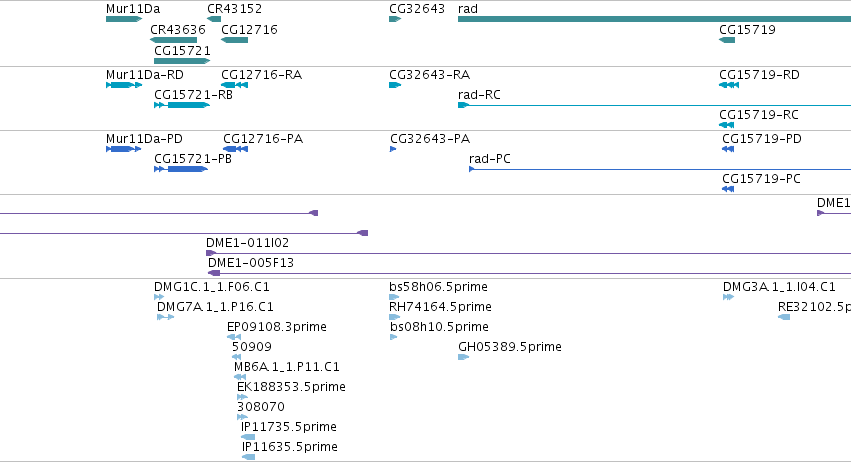
Task: Click transcript CG15721-RB label
Action: point(193,94)
